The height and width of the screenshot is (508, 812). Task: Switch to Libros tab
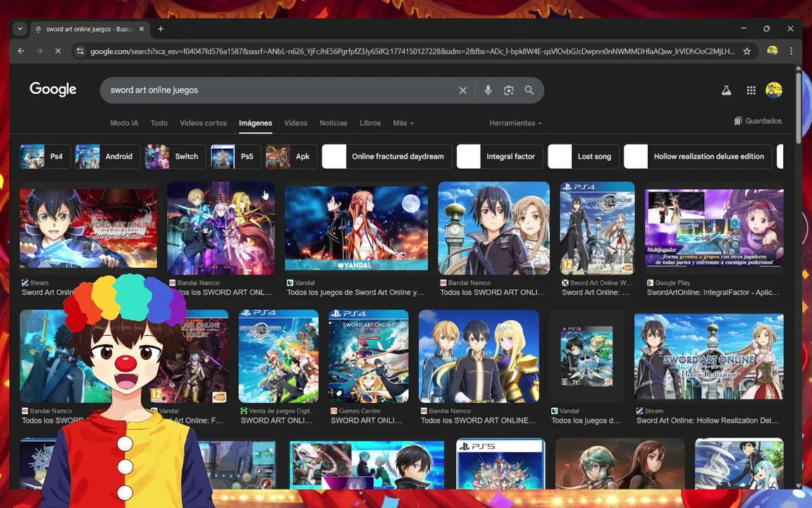pos(370,123)
